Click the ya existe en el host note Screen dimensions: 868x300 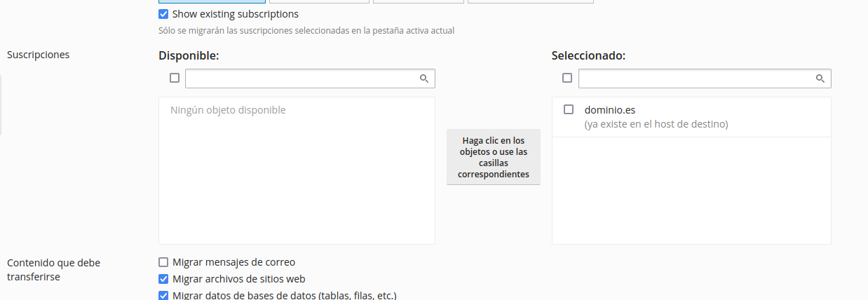click(656, 124)
